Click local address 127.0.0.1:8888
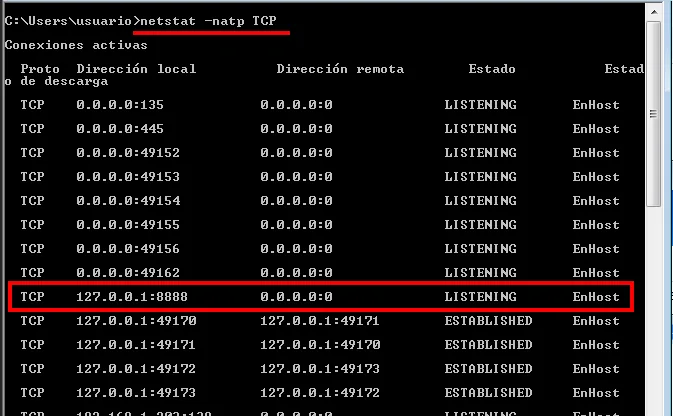The height and width of the screenshot is (416, 673). click(132, 297)
